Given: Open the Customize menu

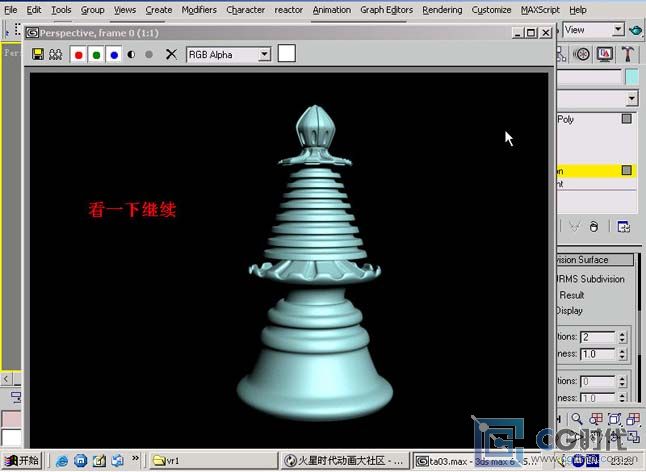Looking at the screenshot, I should pyautogui.click(x=492, y=10).
